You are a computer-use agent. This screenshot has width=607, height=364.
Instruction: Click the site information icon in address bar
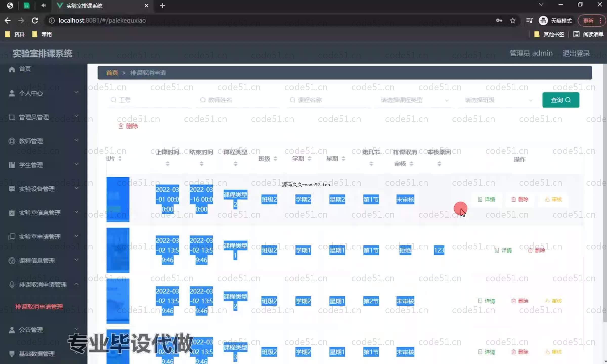coord(52,20)
